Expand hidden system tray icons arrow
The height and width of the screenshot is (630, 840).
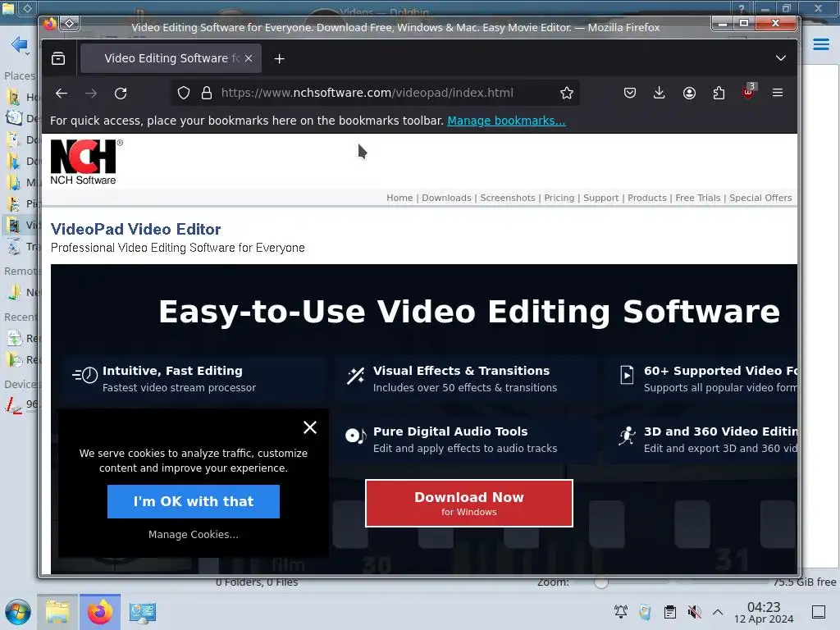point(718,612)
